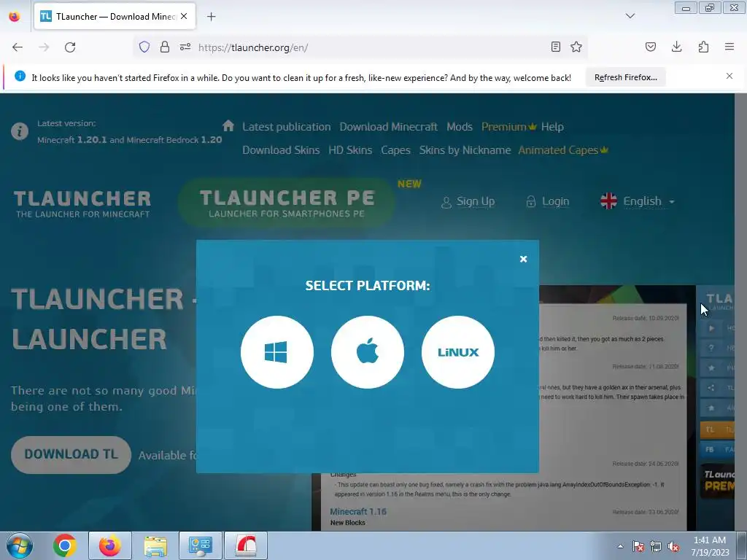This screenshot has height=560, width=747.
Task: Open the Mods menu item
Action: tap(460, 127)
